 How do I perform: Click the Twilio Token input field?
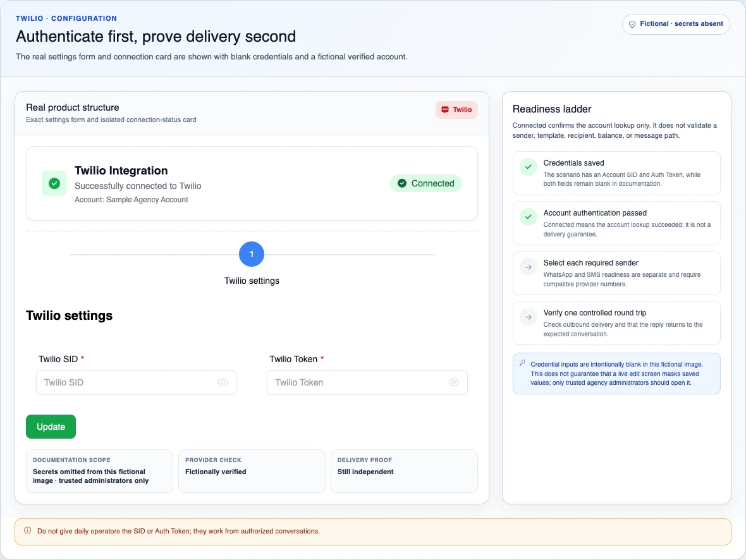coord(367,382)
